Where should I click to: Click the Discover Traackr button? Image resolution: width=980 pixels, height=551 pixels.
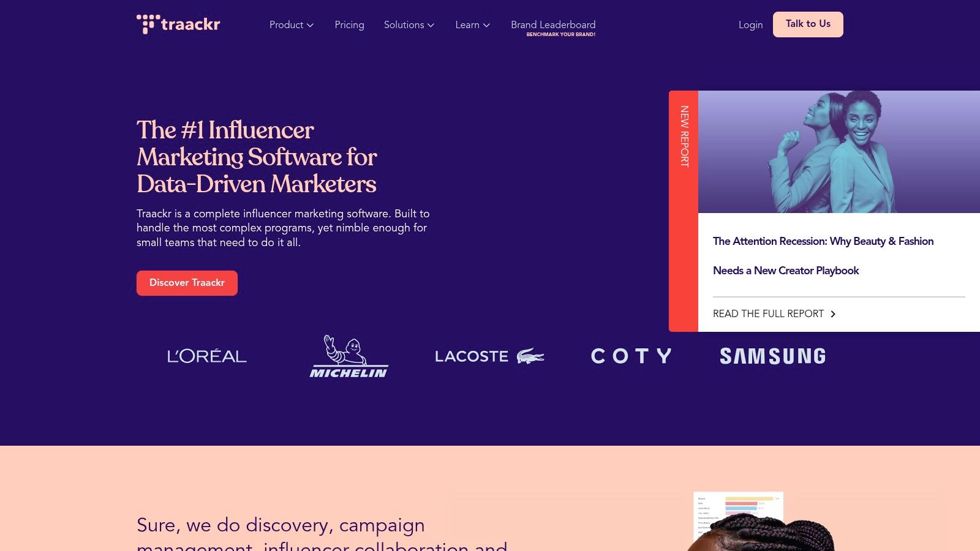(187, 283)
